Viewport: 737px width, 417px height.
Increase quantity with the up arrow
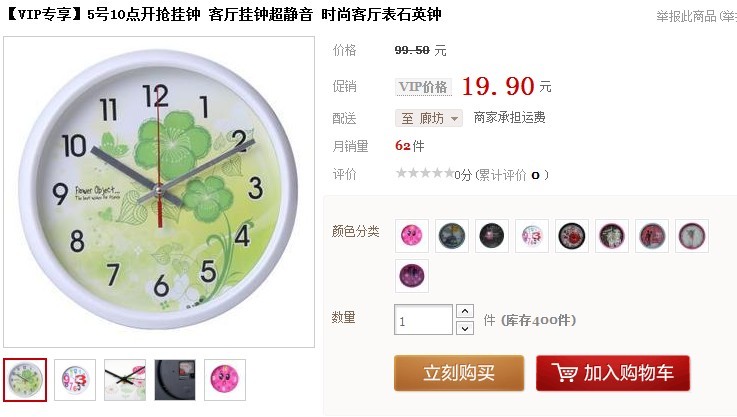click(x=465, y=311)
